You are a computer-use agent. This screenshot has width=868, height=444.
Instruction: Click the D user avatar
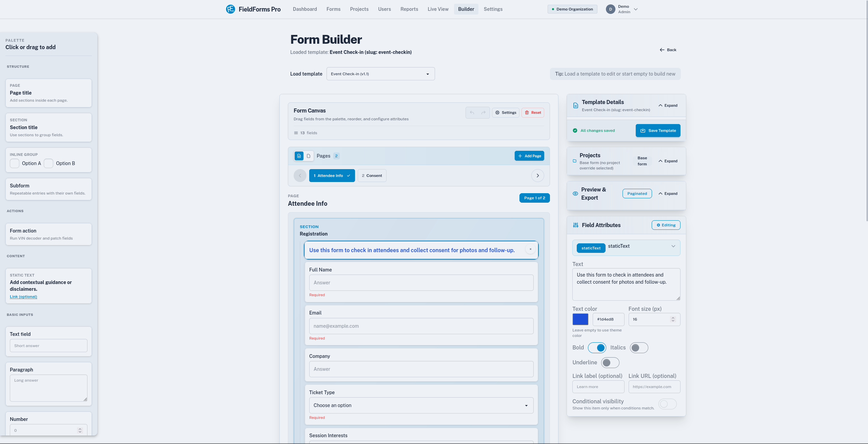pos(611,9)
